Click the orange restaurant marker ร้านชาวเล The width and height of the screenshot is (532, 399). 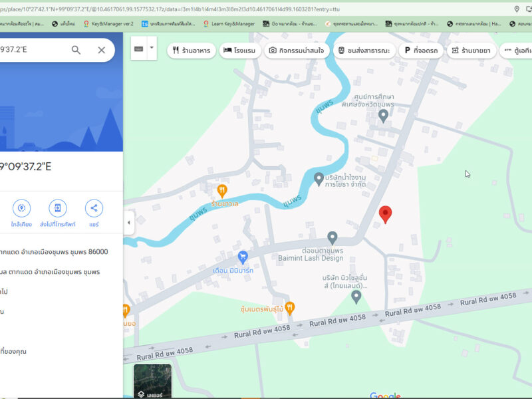click(222, 191)
